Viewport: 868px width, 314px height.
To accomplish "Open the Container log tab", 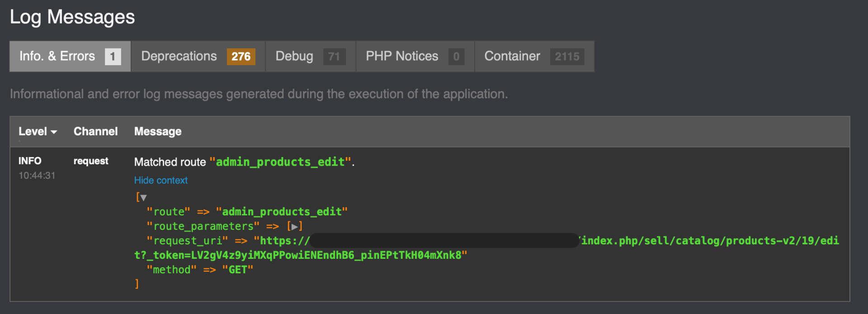I will pyautogui.click(x=512, y=56).
